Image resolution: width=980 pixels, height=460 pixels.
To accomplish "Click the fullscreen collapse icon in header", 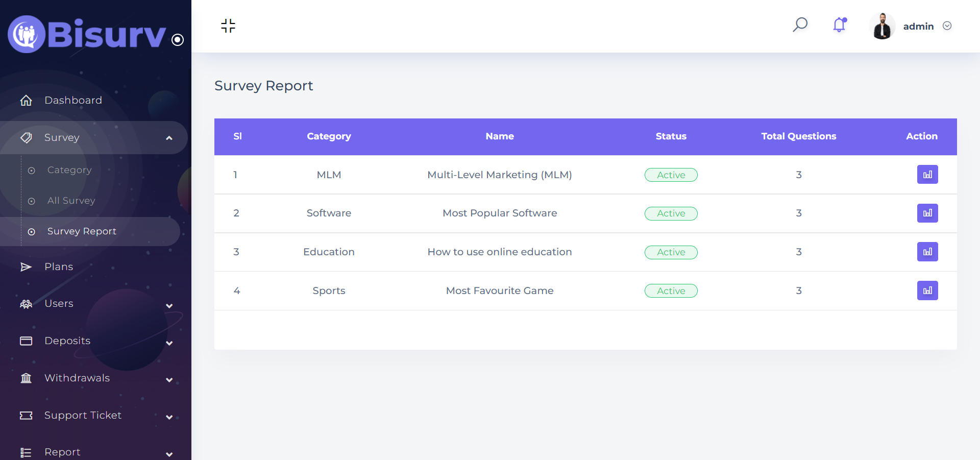I will tap(228, 26).
